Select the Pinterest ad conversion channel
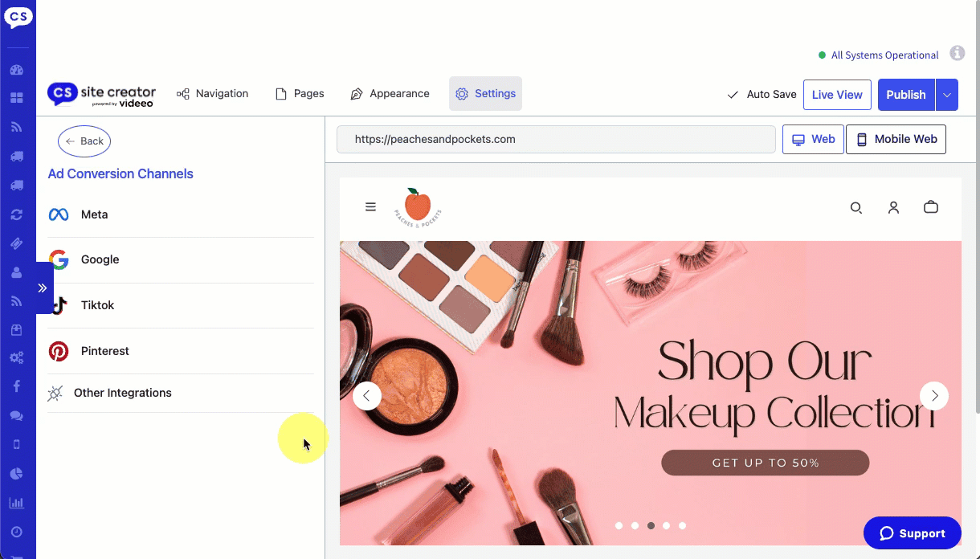This screenshot has width=980, height=559. pos(104,351)
